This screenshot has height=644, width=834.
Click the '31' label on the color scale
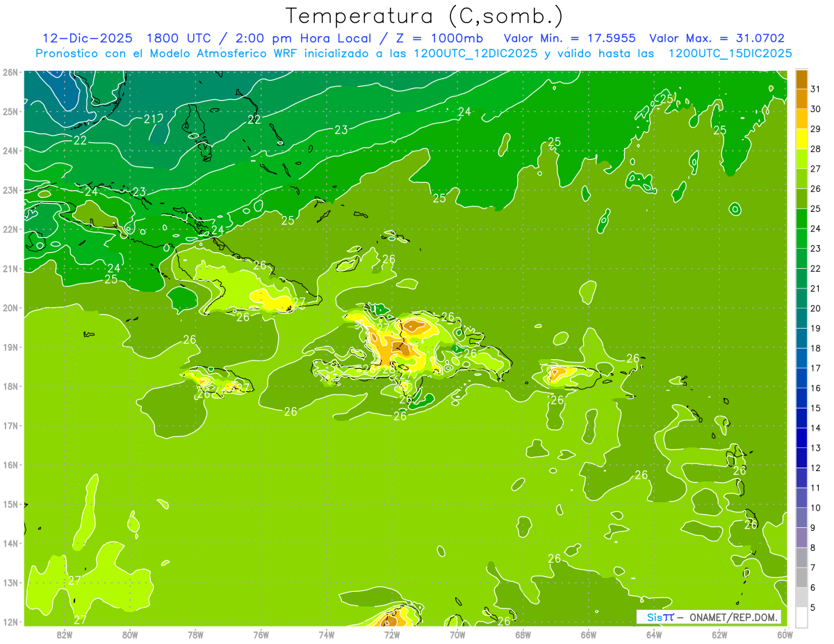click(816, 89)
